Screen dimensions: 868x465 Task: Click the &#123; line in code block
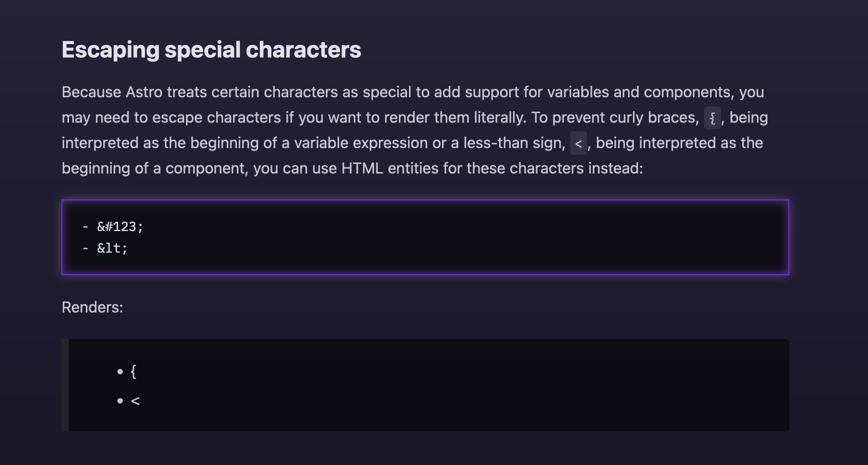[120, 227]
